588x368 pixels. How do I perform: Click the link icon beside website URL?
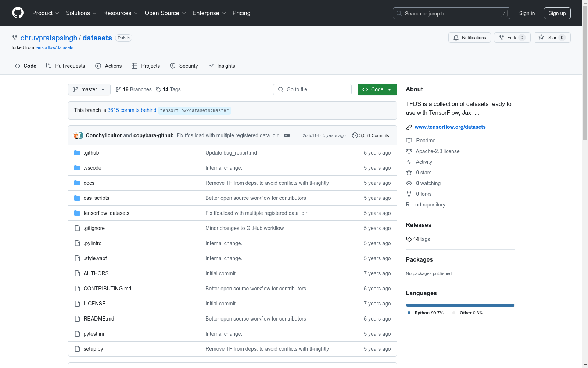click(409, 127)
